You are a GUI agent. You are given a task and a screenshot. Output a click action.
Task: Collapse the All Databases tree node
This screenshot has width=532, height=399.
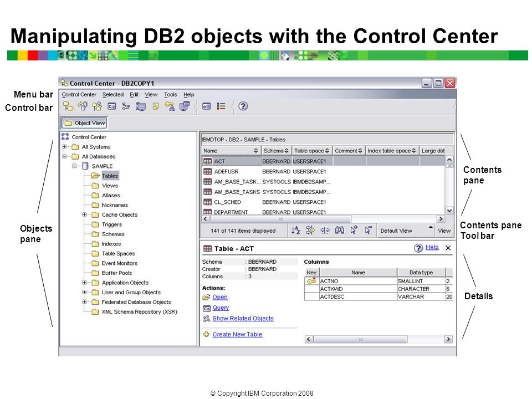pos(64,156)
